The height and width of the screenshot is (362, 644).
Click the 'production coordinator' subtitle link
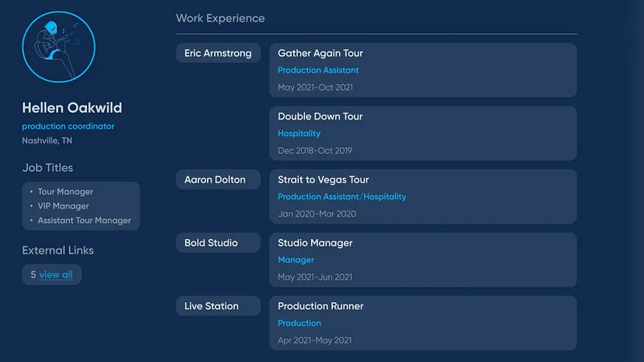coord(68,127)
